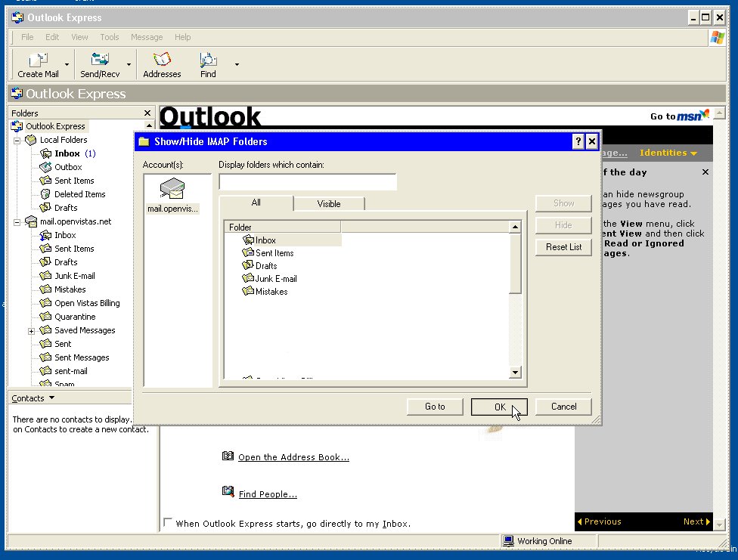This screenshot has height=560, width=738.
Task: Select the Deleted Items folder icon
Action: tap(45, 194)
